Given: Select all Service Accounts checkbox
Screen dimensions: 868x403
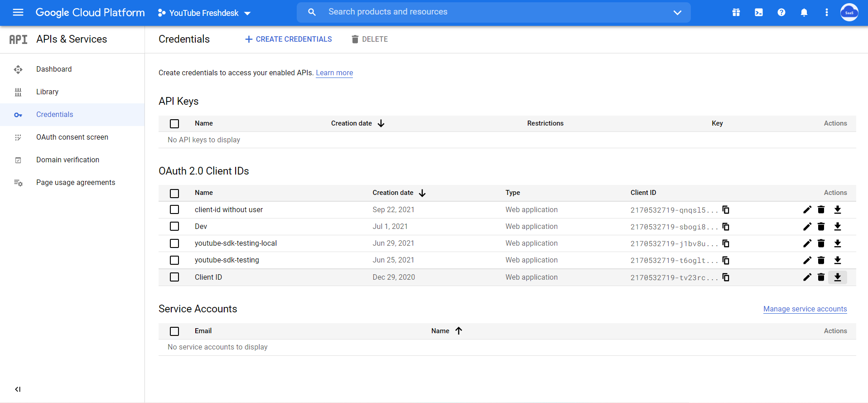Looking at the screenshot, I should coord(174,331).
